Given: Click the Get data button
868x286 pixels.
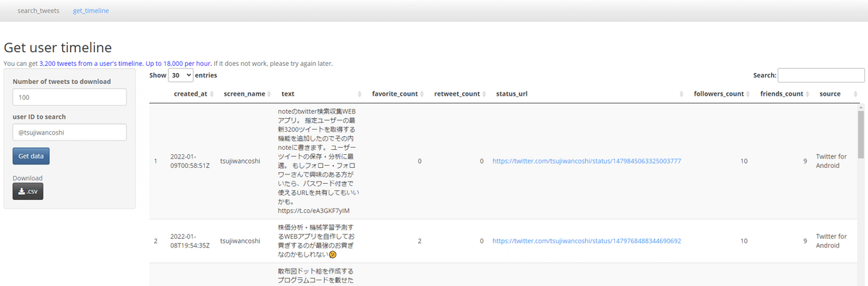Looking at the screenshot, I should click(31, 156).
